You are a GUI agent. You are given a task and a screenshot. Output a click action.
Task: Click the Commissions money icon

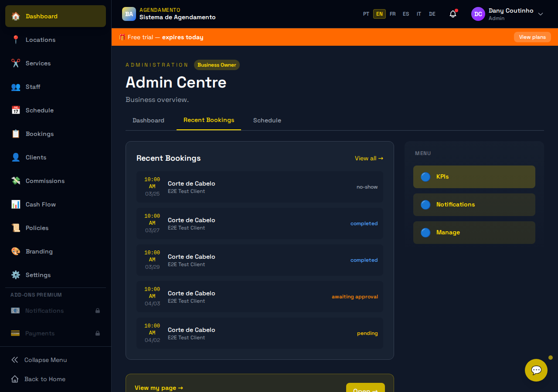pyautogui.click(x=16, y=181)
